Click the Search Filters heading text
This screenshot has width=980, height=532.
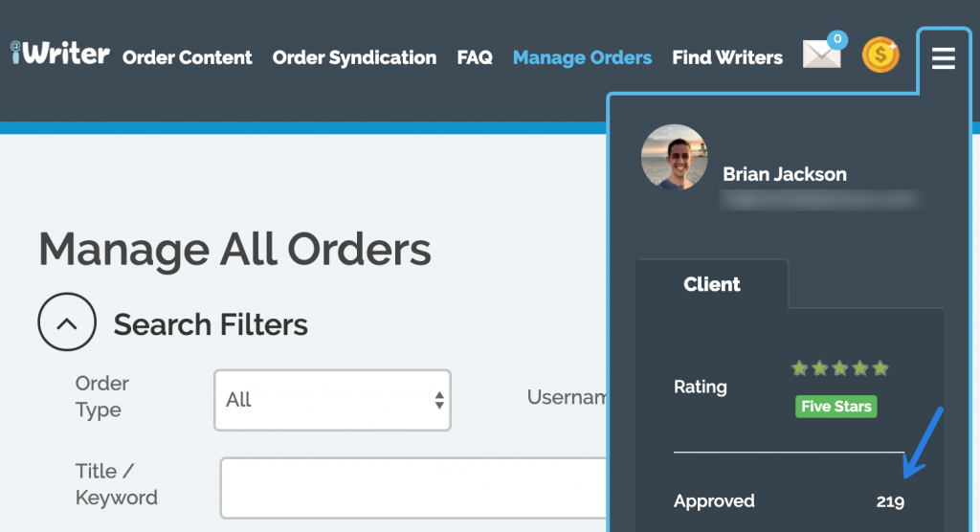(x=211, y=324)
